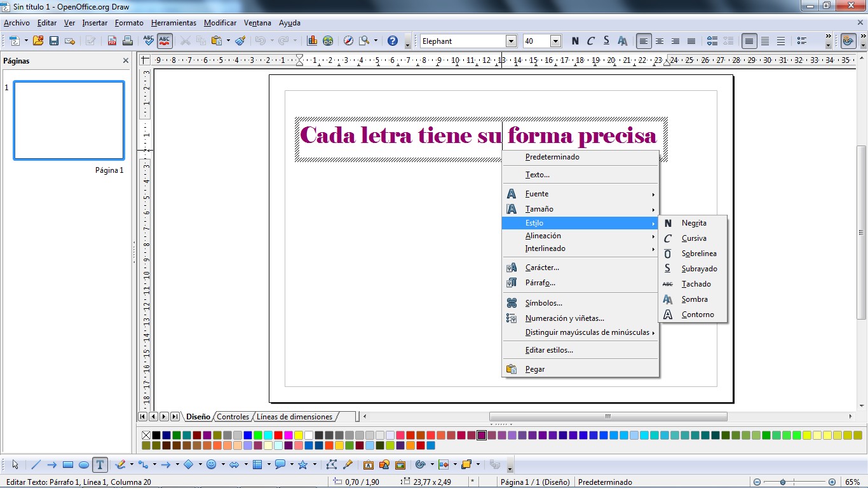Open the Navigator compass icon
This screenshot has height=488, width=868.
(348, 41)
